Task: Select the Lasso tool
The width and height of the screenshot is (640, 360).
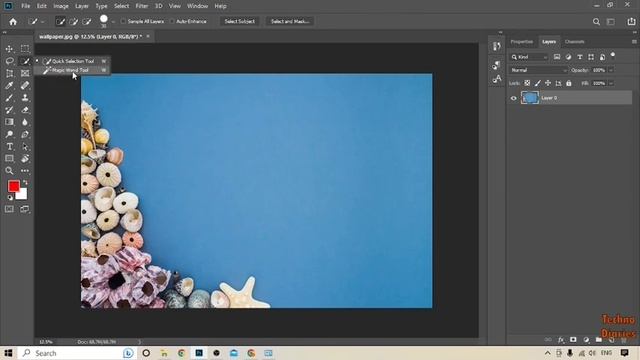Action: [9, 61]
